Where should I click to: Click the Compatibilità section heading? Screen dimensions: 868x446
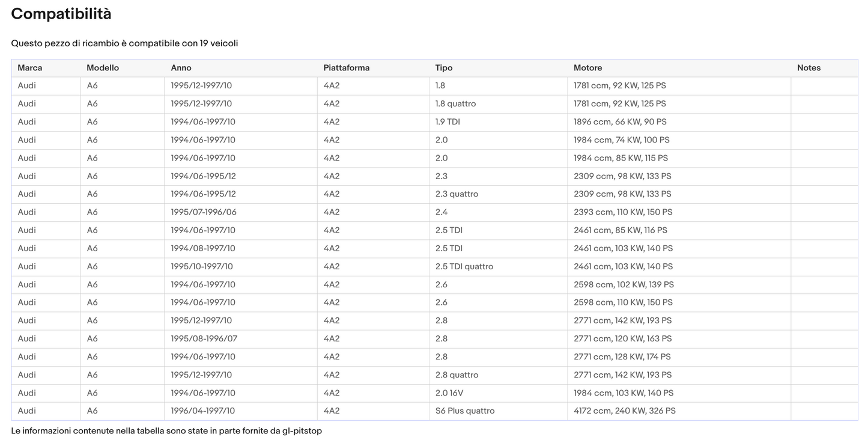61,14
